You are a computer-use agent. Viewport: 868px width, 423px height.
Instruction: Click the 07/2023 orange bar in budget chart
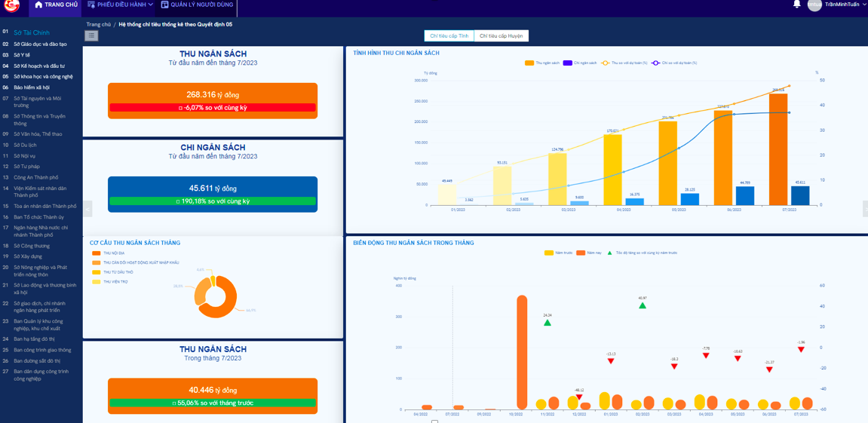[778, 149]
